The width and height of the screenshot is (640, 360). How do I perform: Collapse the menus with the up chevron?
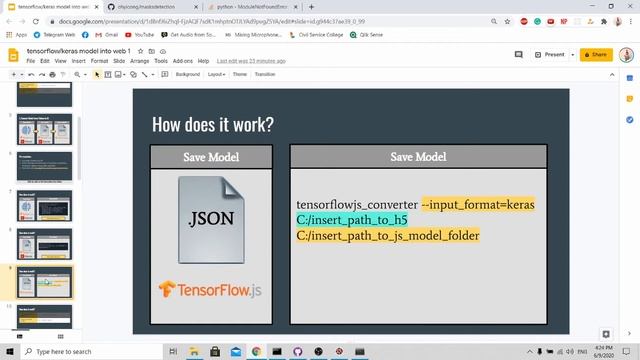click(x=612, y=75)
